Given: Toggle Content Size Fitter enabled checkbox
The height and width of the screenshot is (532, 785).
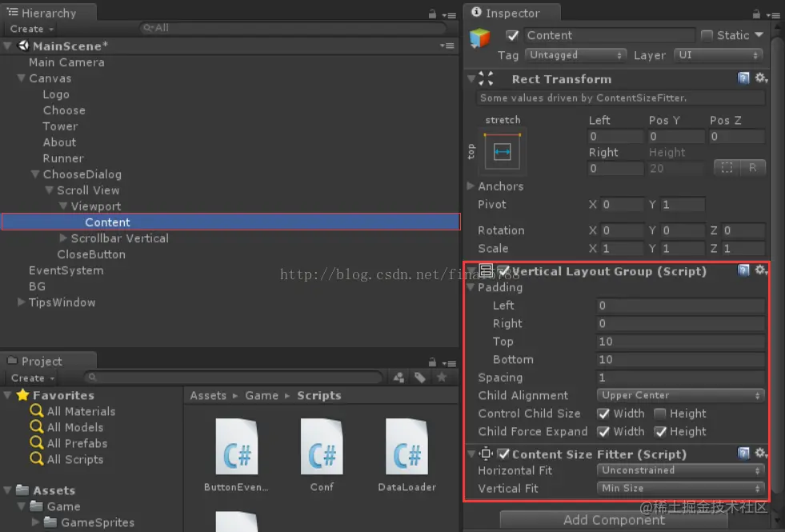Looking at the screenshot, I should pos(503,454).
